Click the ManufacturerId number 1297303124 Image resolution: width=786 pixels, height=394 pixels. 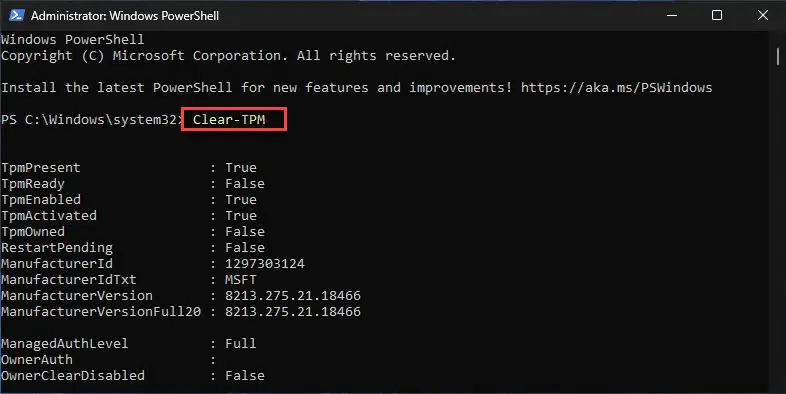265,264
